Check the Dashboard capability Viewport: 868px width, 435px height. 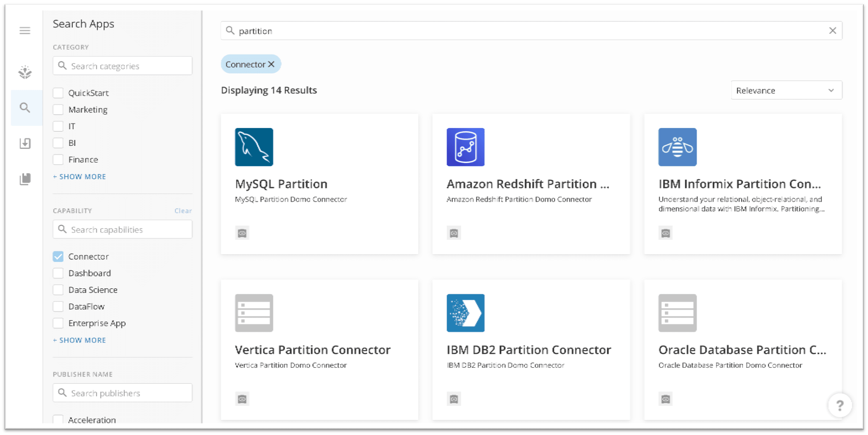[58, 273]
